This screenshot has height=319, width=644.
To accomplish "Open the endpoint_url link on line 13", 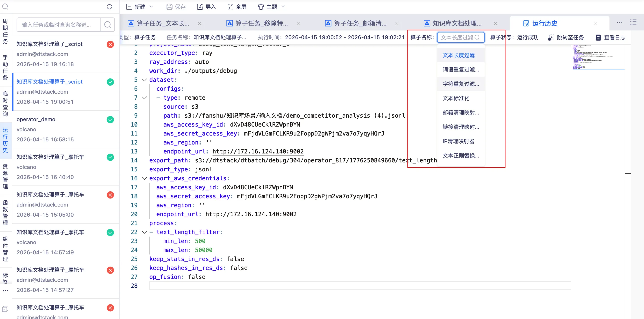I will pos(258,151).
